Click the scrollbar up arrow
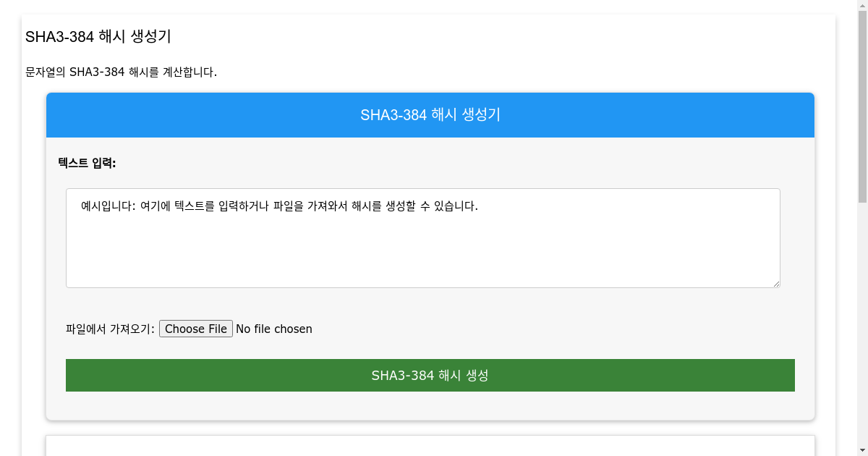 (x=862, y=6)
